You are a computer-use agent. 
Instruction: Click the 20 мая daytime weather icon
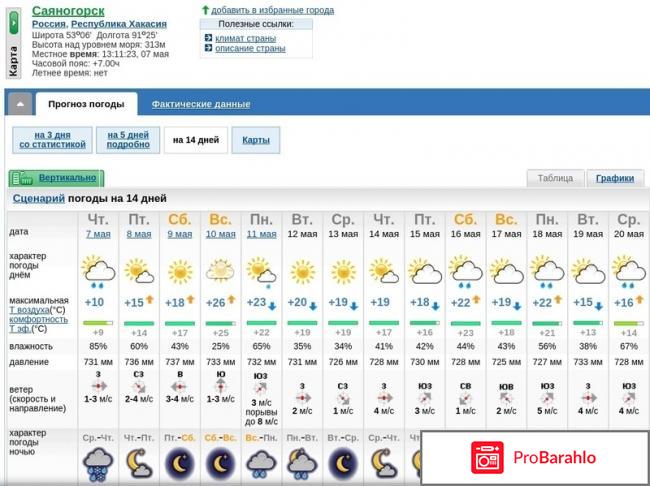point(629,271)
